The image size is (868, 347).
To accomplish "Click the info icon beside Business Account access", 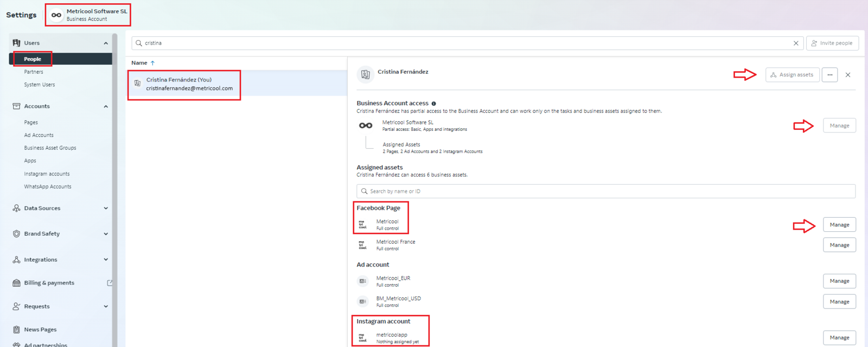I will tap(433, 103).
